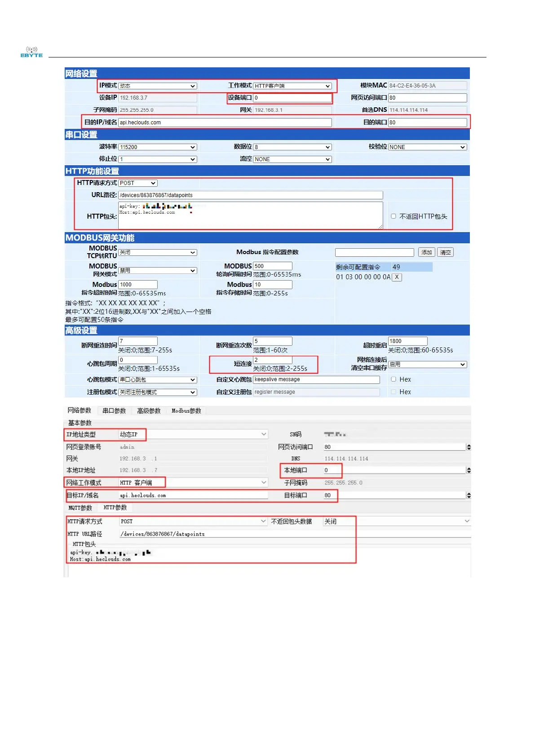This screenshot has width=535, height=756.
Task: Open the HTTP请求方式 POST dropdown
Action: [138, 183]
